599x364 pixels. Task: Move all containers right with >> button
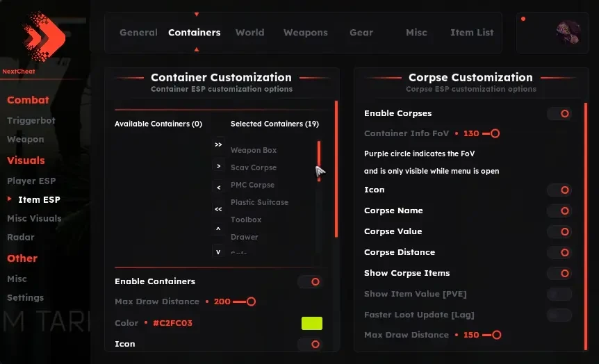click(x=218, y=144)
